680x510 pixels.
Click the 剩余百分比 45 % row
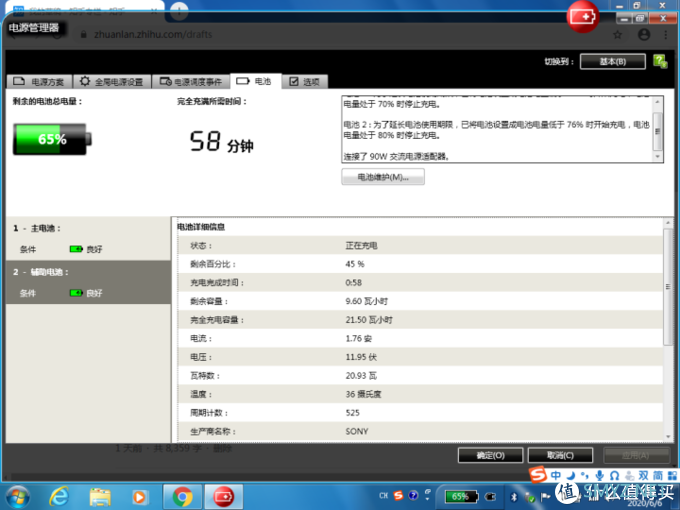420,264
